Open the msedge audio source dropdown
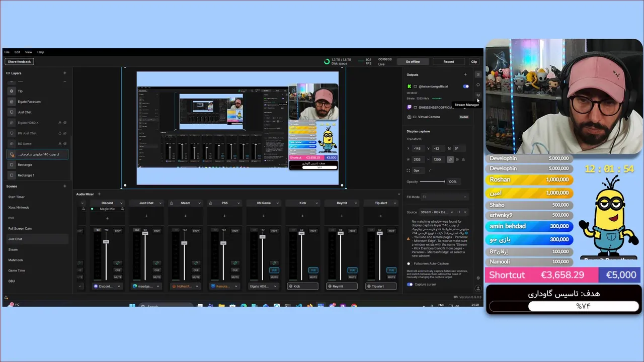This screenshot has width=644, height=362. [x=146, y=286]
